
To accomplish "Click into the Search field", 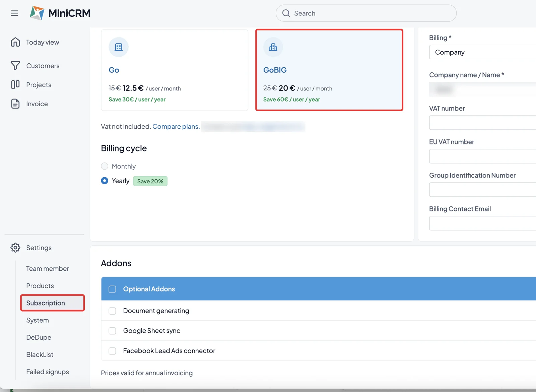I will tap(366, 13).
